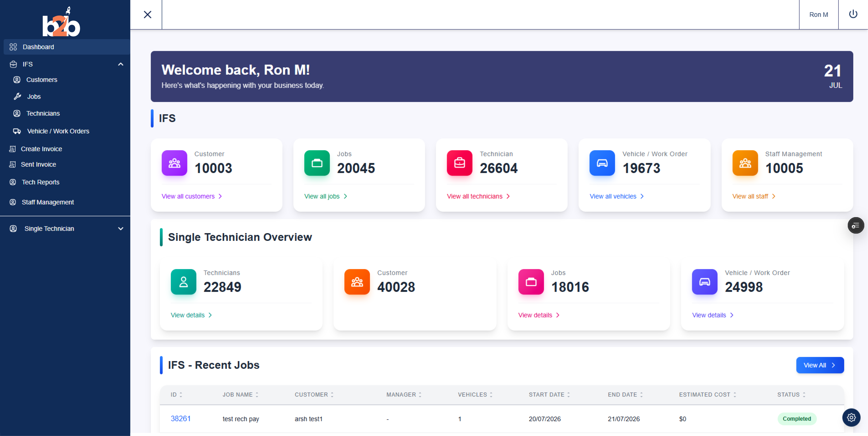Screen dimensions: 868x436
Task: Click the Customers user icon in sidebar
Action: (17, 79)
